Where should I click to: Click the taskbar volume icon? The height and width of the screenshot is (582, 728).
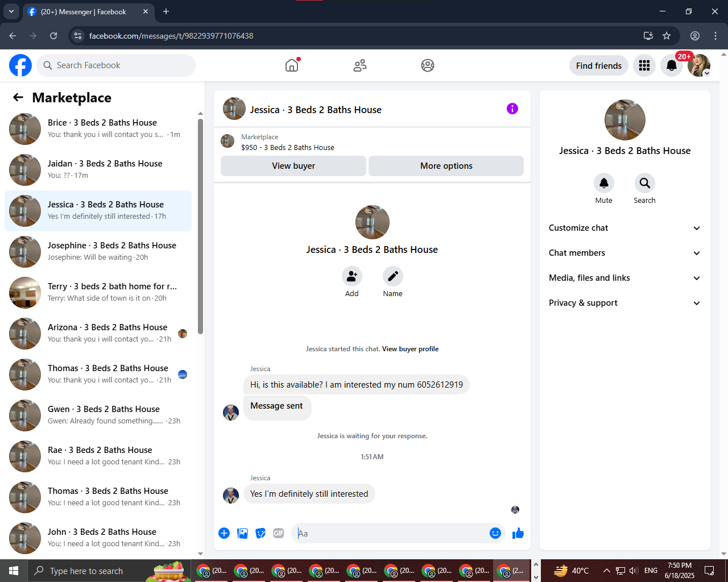pyautogui.click(x=634, y=571)
